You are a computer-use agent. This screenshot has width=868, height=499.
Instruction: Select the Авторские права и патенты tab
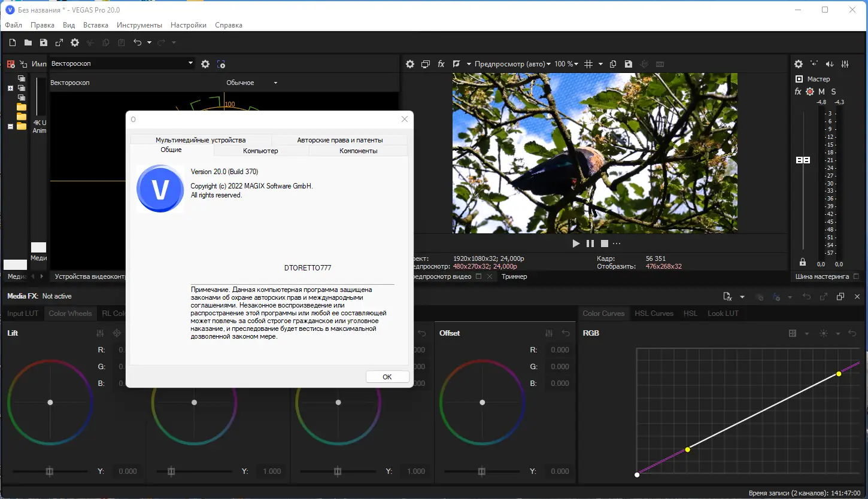[x=340, y=140]
